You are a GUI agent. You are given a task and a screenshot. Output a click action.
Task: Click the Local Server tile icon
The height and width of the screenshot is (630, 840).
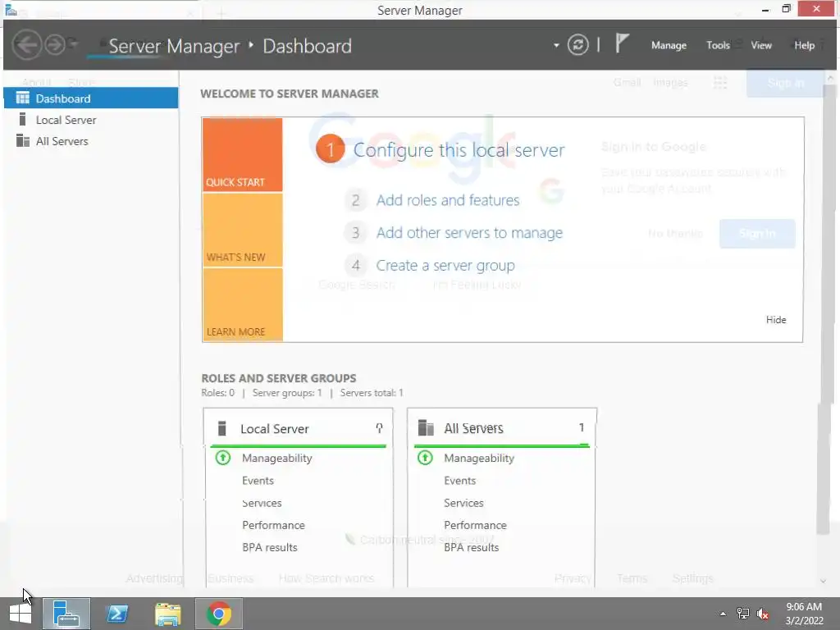tap(222, 428)
